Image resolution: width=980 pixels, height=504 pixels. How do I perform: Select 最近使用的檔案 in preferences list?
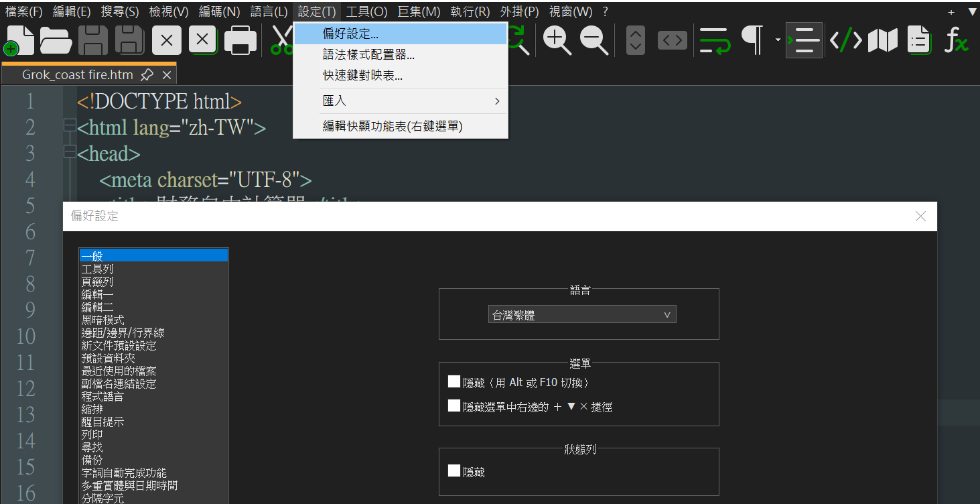tap(153, 371)
